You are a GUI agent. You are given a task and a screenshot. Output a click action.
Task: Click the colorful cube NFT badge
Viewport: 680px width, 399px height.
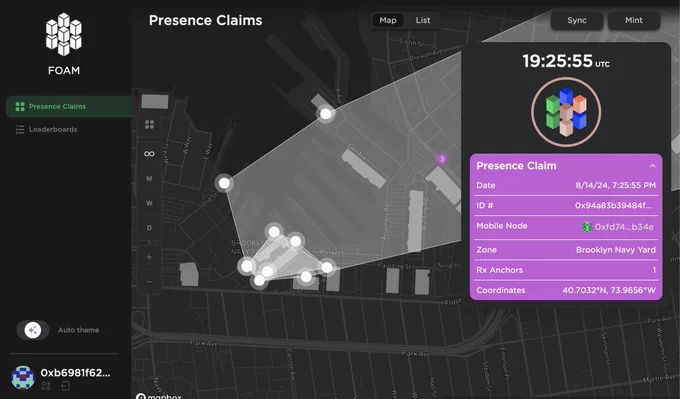click(566, 112)
